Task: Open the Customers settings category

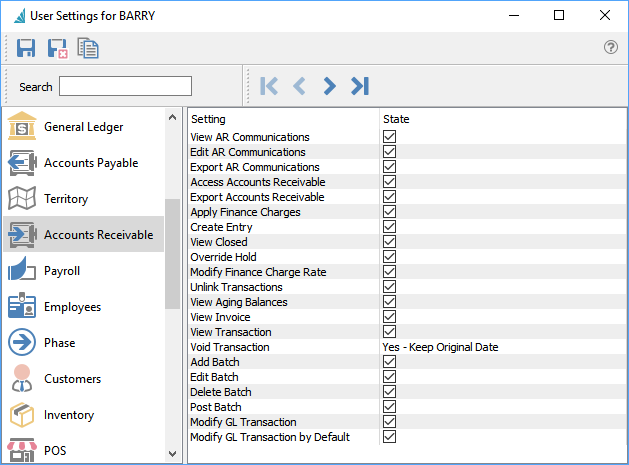Action: (72, 379)
